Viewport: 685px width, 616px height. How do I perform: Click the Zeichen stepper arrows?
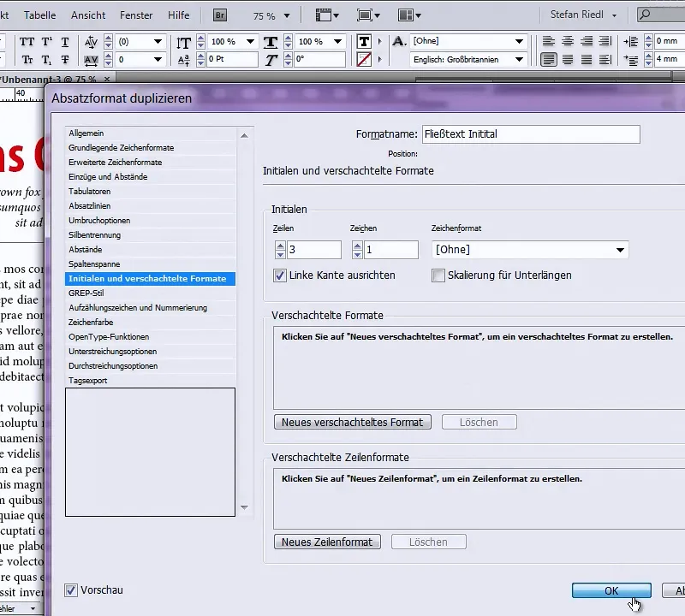click(357, 250)
